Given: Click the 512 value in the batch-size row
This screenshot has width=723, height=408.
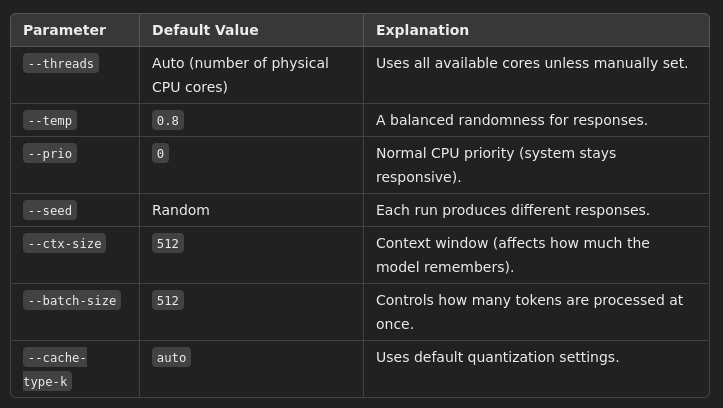Looking at the screenshot, I should pyautogui.click(x=168, y=300).
